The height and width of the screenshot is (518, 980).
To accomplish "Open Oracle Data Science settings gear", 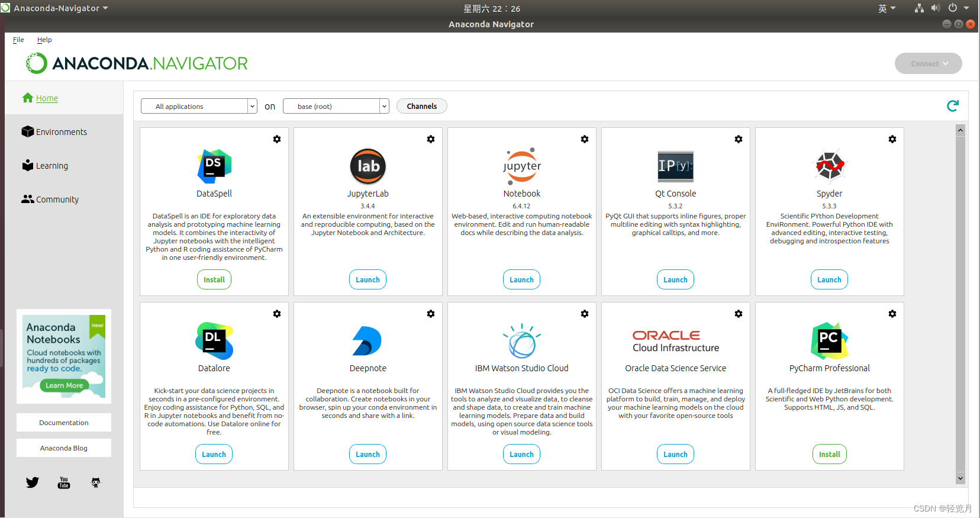I will tap(739, 314).
